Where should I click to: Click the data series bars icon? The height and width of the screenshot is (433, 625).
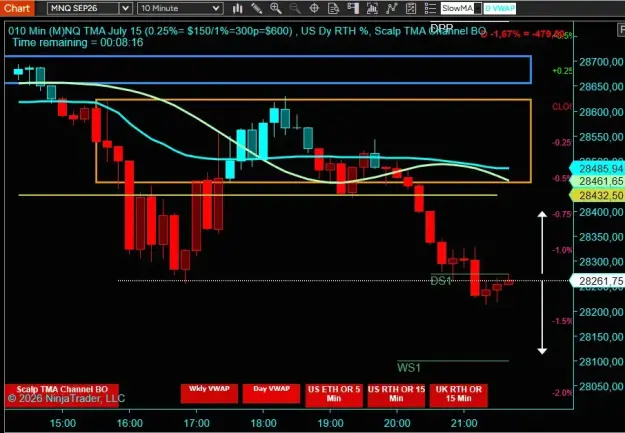tap(372, 8)
